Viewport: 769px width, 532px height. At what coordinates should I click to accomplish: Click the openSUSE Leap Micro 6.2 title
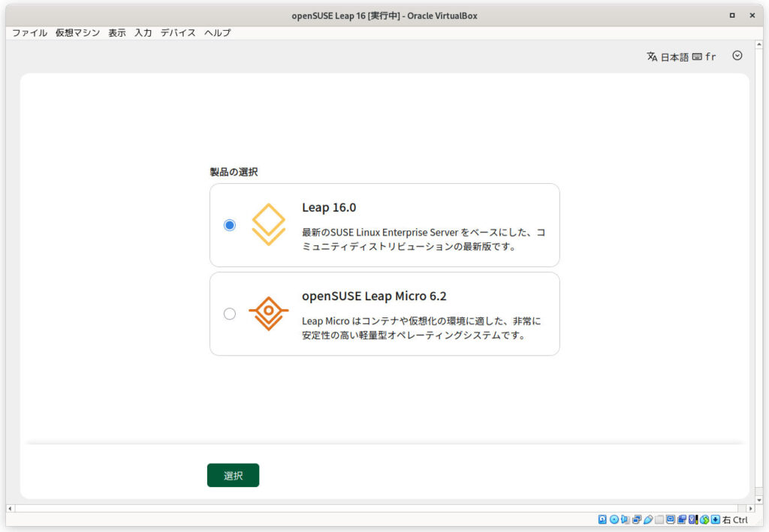click(374, 296)
